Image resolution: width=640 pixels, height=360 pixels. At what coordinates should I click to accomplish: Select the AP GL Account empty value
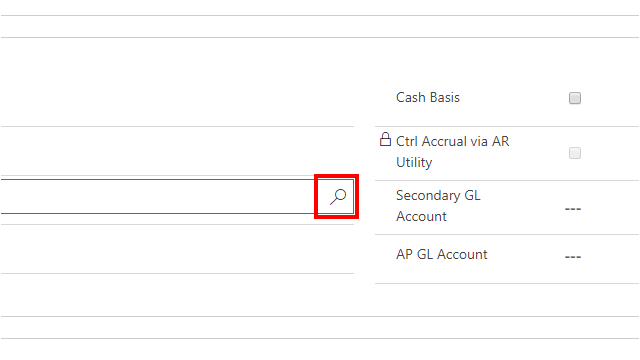tap(573, 257)
